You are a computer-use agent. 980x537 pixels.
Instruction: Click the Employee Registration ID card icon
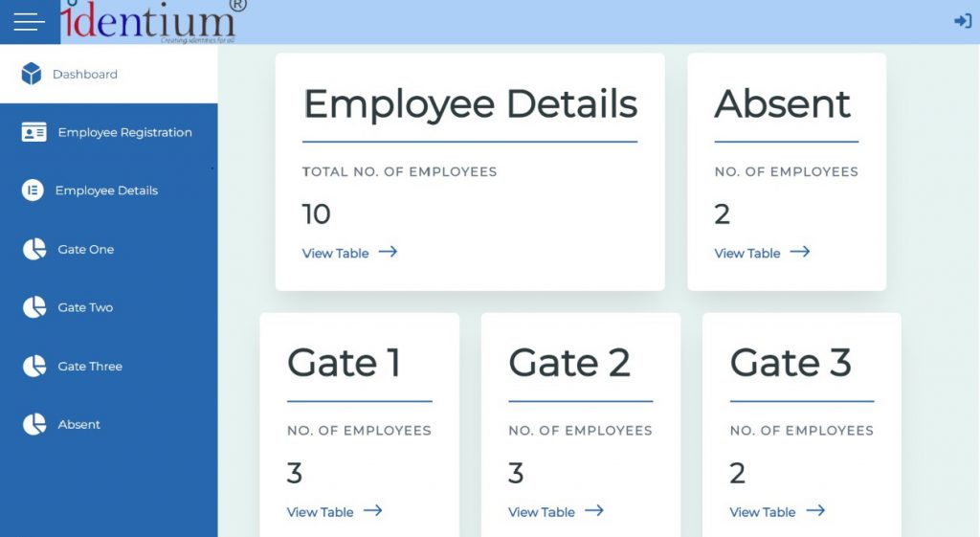33,132
